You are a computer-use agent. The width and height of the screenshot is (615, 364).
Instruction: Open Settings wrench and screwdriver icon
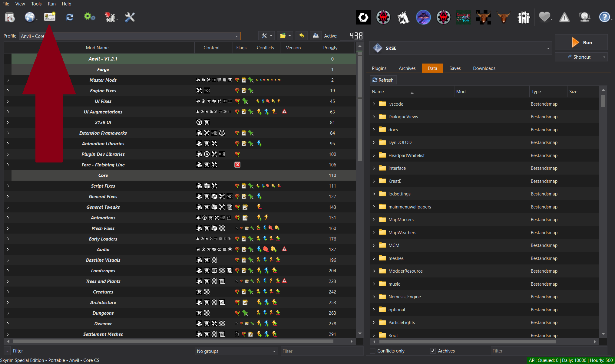point(130,17)
